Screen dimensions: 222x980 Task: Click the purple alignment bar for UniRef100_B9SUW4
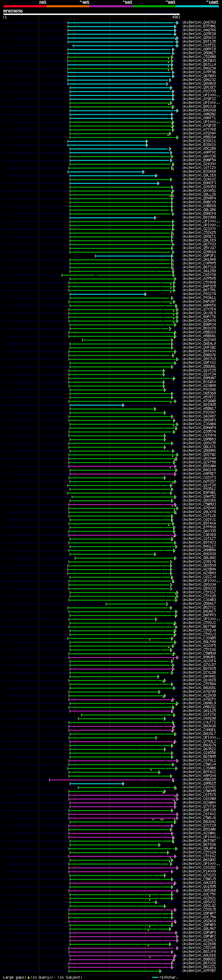click(122, 466)
